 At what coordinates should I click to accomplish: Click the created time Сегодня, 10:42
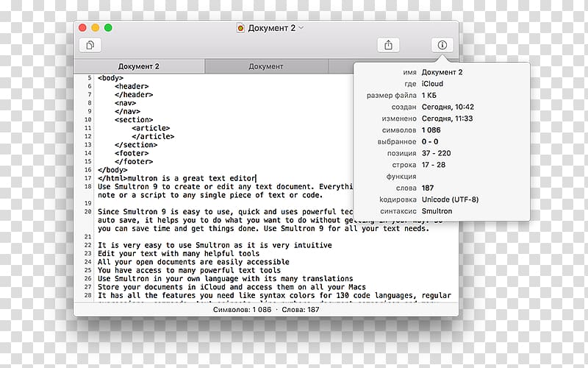coord(448,107)
